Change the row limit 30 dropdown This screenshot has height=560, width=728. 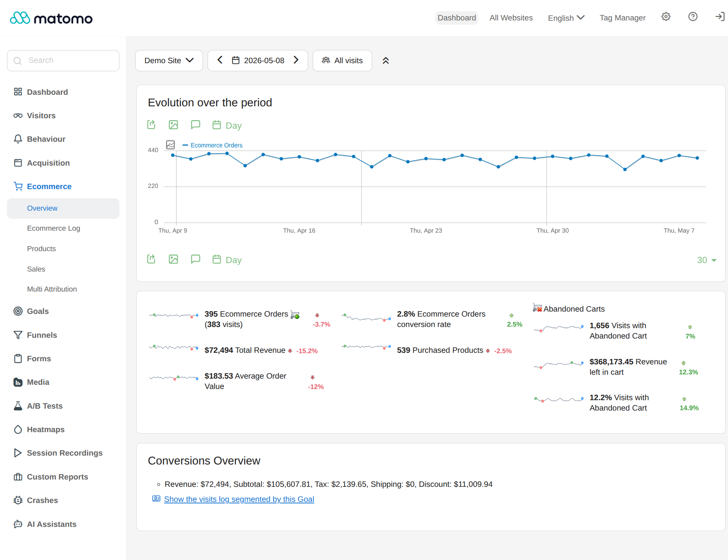pos(706,260)
